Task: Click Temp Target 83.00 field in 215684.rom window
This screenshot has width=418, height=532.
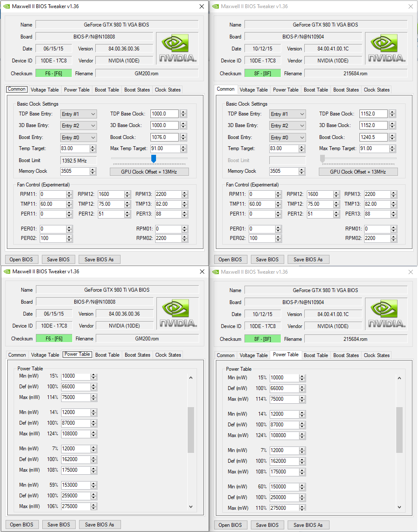Action: tap(284, 148)
